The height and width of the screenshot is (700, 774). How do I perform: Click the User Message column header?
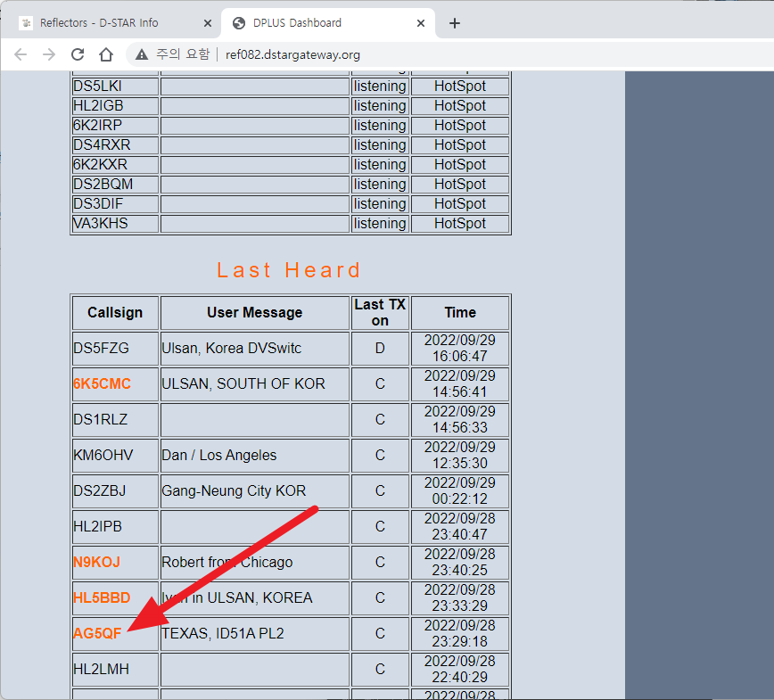coord(255,312)
